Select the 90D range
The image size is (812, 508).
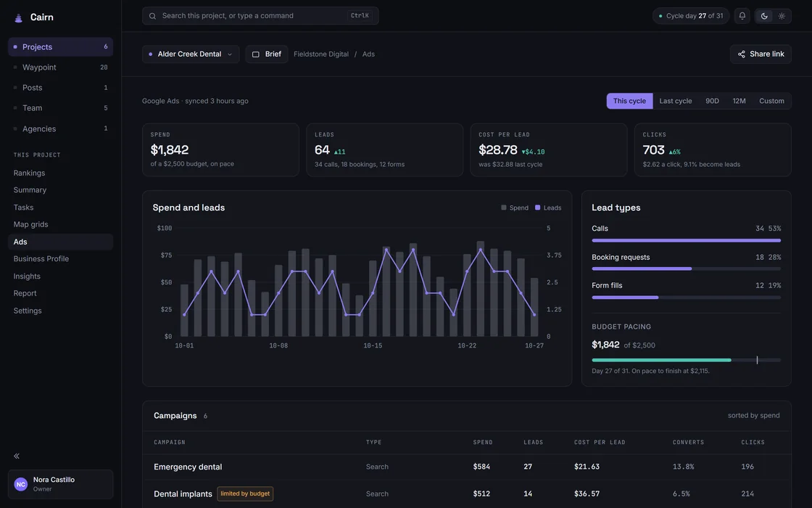pos(712,101)
